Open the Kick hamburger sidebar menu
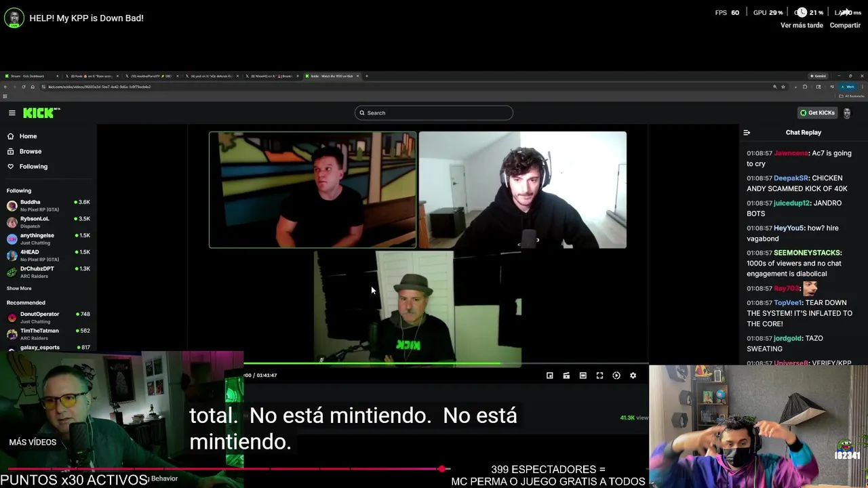868x488 pixels. click(x=12, y=113)
